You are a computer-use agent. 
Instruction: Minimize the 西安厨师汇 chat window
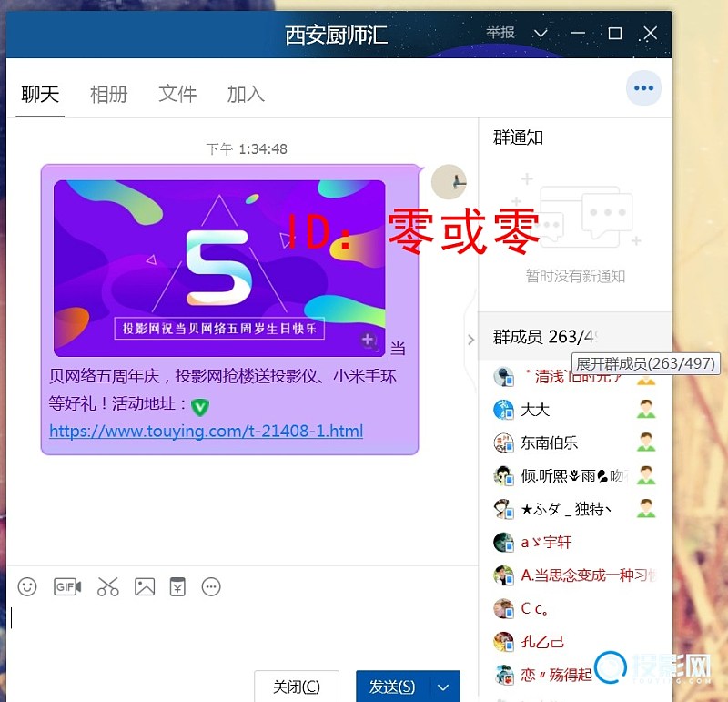(578, 33)
